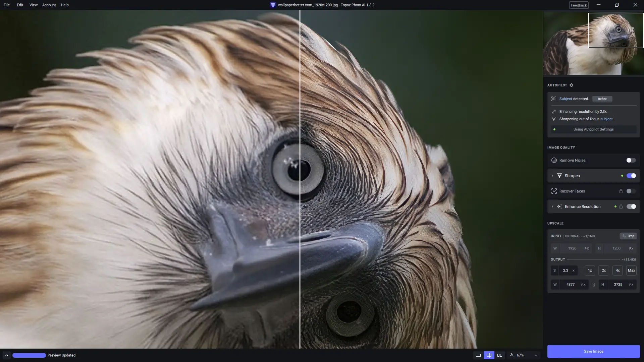Click aspect ratio lock link icon

pyautogui.click(x=593, y=285)
